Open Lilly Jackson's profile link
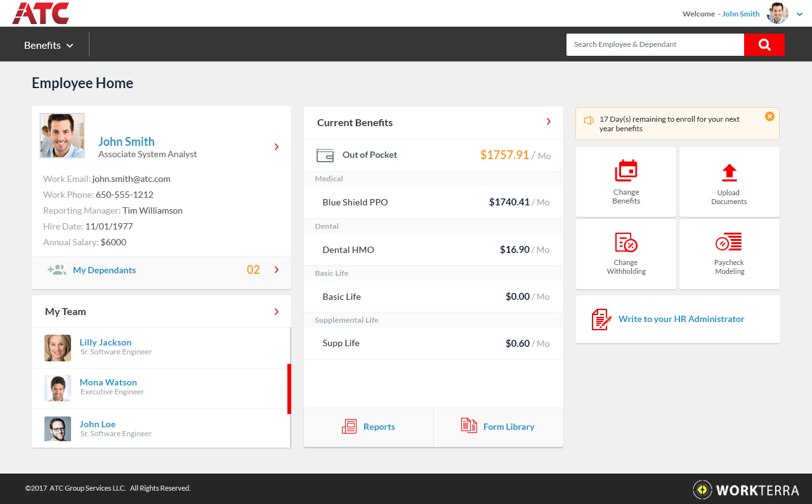This screenshot has width=812, height=504. tap(105, 342)
